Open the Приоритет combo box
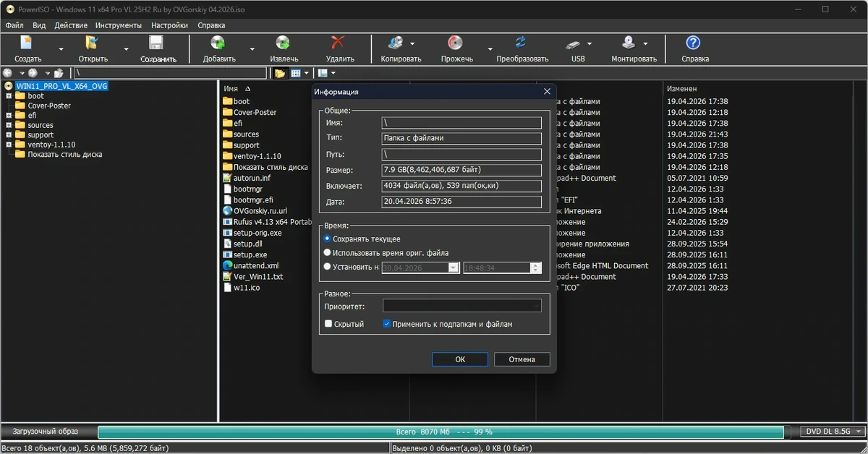 point(461,306)
